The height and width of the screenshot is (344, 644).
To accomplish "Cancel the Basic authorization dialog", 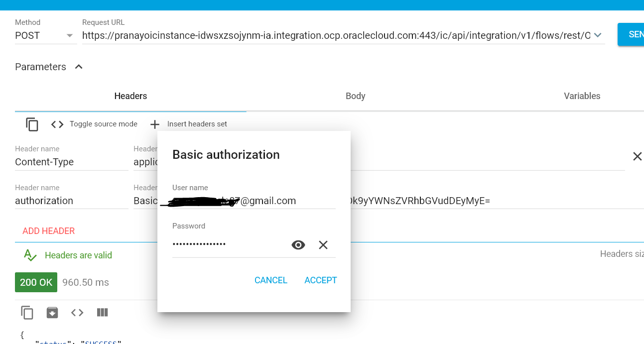I will click(270, 280).
